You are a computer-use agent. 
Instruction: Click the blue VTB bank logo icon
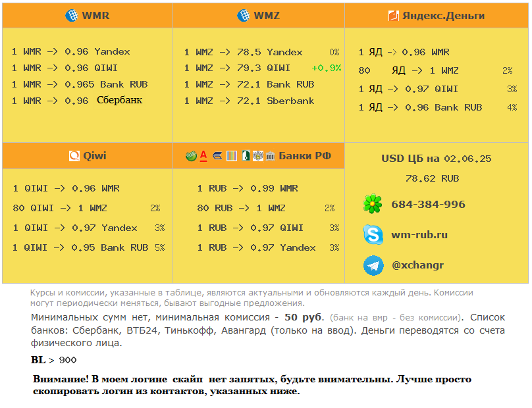click(x=217, y=156)
